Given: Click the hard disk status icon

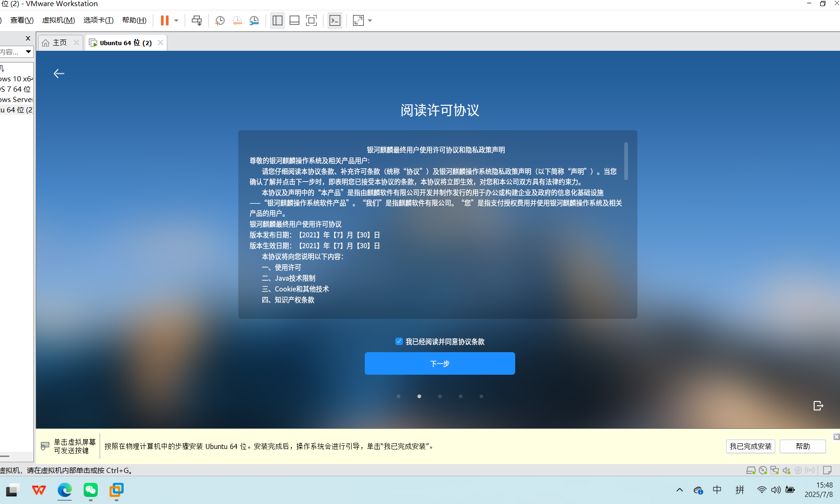Looking at the screenshot, I should [751, 470].
